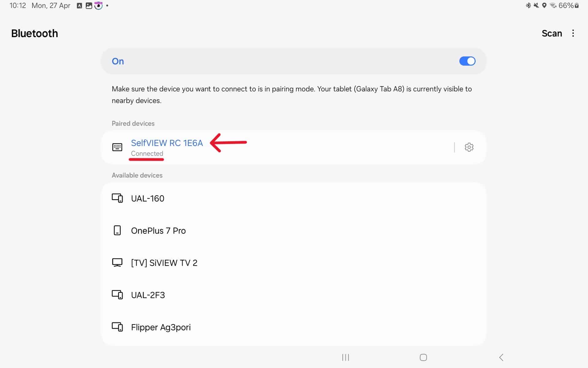Tap the UAL-2F3 device icon
Screen dimensions: 588x368
point(117,295)
